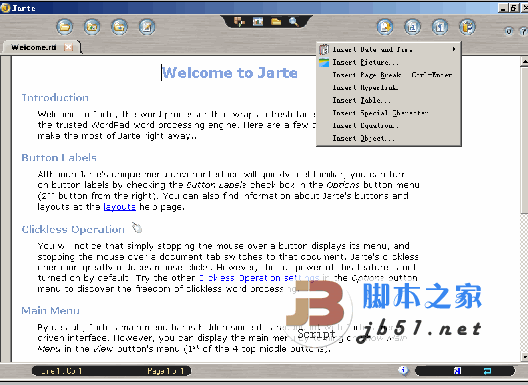Toggle the word wrap arrow icon in the status bar

coord(487,371)
